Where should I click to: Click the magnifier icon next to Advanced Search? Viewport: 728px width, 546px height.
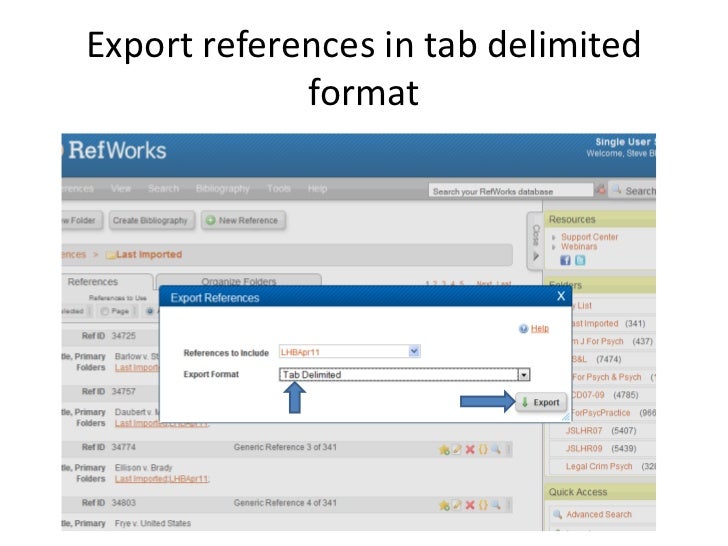click(x=557, y=514)
